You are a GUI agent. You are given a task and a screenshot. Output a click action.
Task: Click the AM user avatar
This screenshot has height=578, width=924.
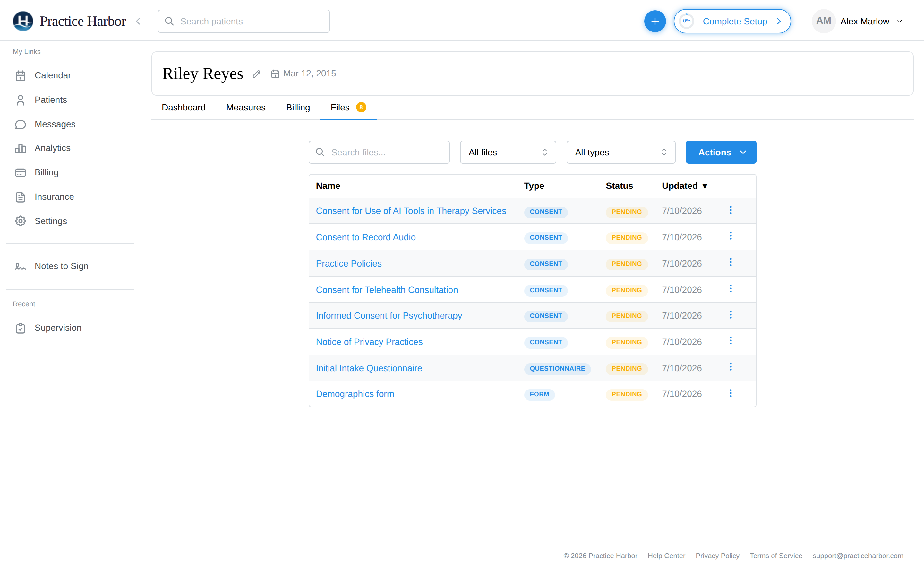(x=824, y=21)
